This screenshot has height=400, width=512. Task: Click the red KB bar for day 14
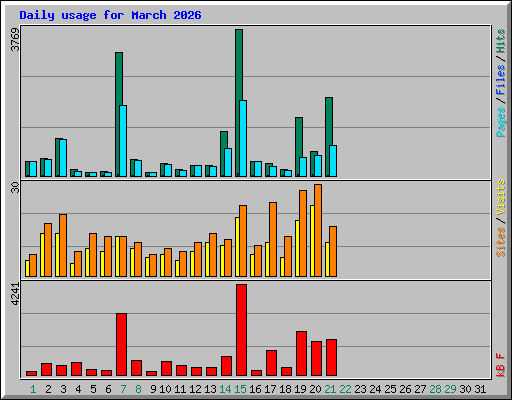pos(226,366)
